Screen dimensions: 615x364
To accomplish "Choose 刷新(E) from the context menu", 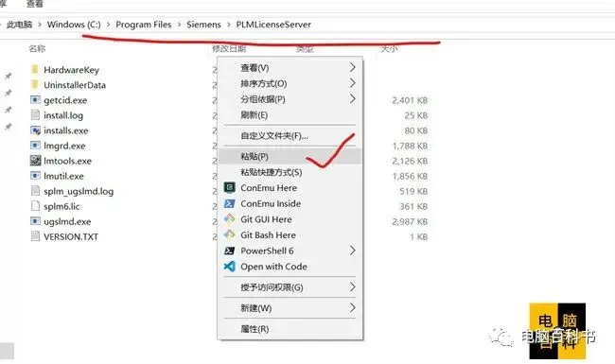I will 290,114.
